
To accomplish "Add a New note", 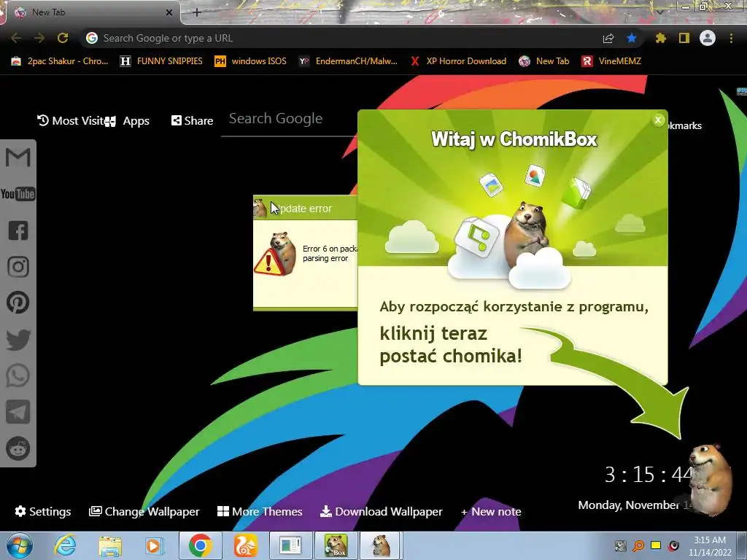I will 491,511.
